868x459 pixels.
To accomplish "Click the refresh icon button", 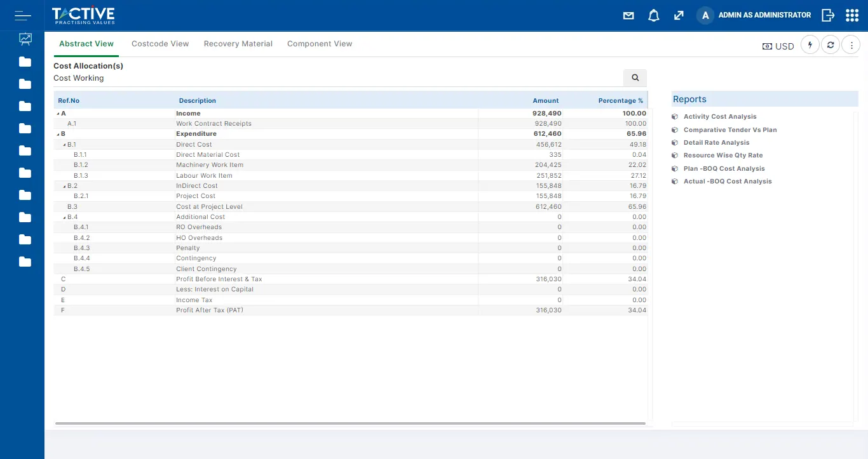I will click(x=830, y=45).
